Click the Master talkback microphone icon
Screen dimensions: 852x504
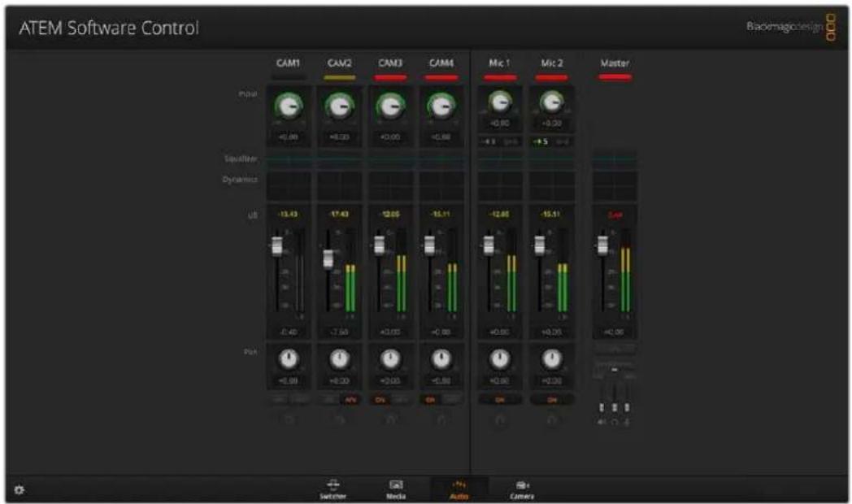pos(627,421)
